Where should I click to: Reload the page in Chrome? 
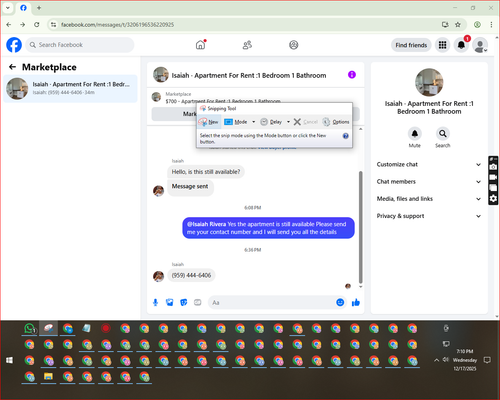point(37,25)
